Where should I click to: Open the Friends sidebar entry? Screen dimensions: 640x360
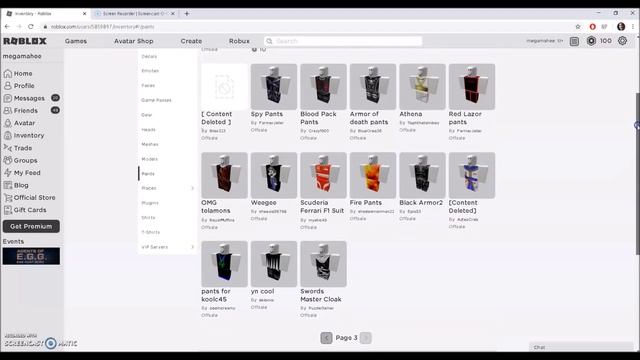tap(20, 111)
